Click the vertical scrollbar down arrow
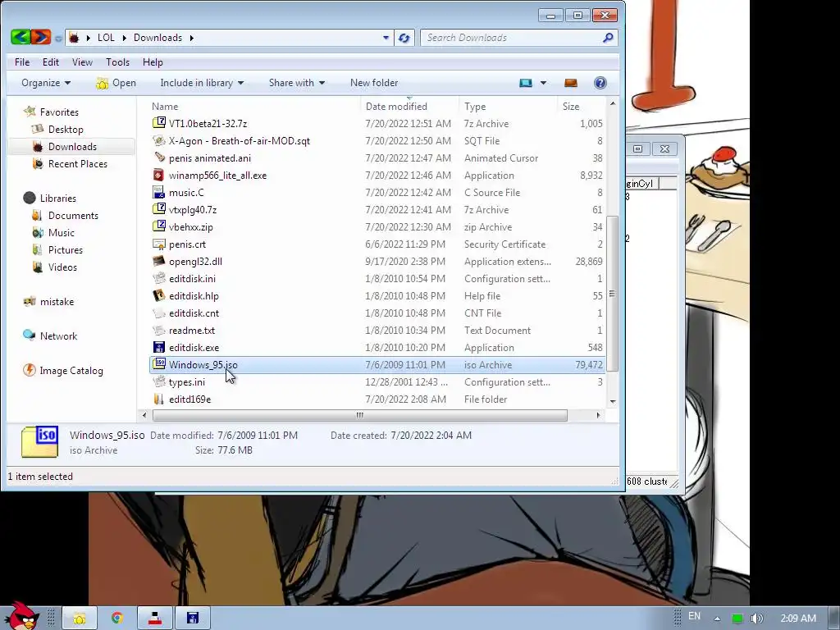Viewport: 840px width, 630px height. point(613,402)
